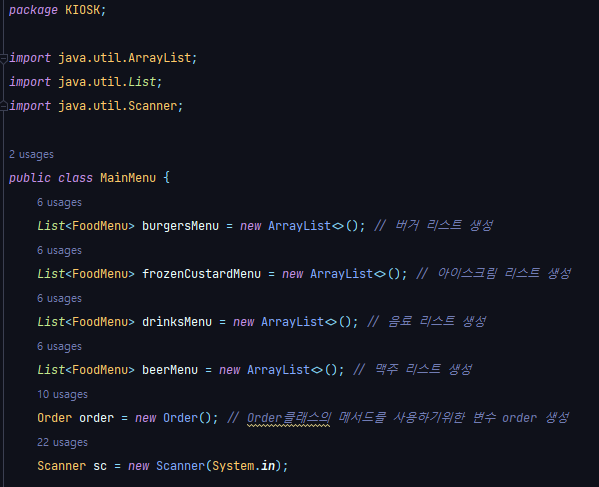The image size is (599, 487).
Task: Click the 'public' keyword of class declaration
Action: pos(30,178)
